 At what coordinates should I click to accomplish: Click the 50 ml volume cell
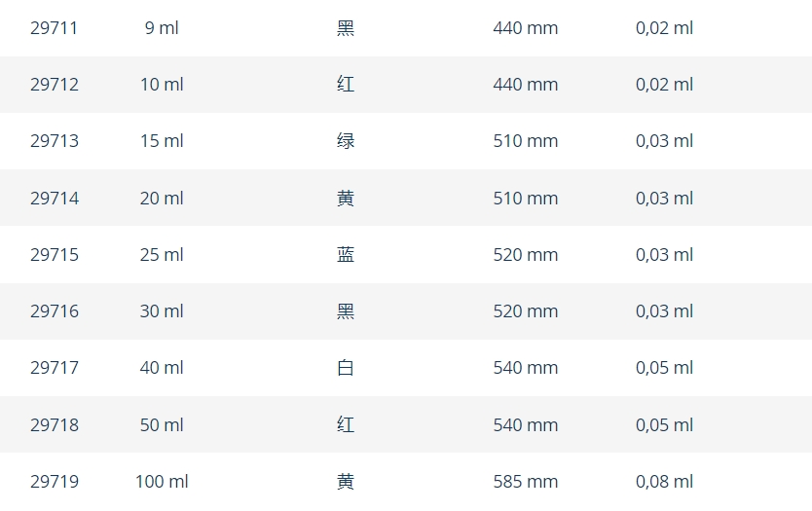tap(162, 425)
